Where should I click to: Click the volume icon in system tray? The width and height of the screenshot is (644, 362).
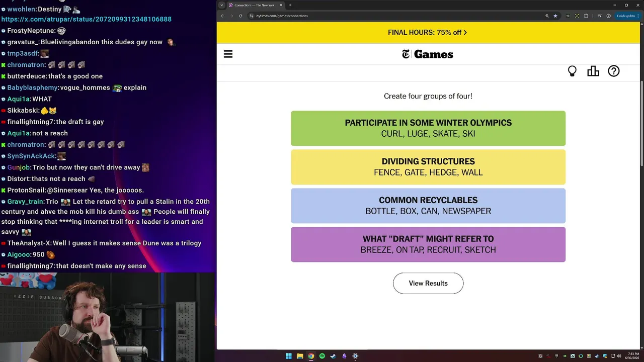619,356
